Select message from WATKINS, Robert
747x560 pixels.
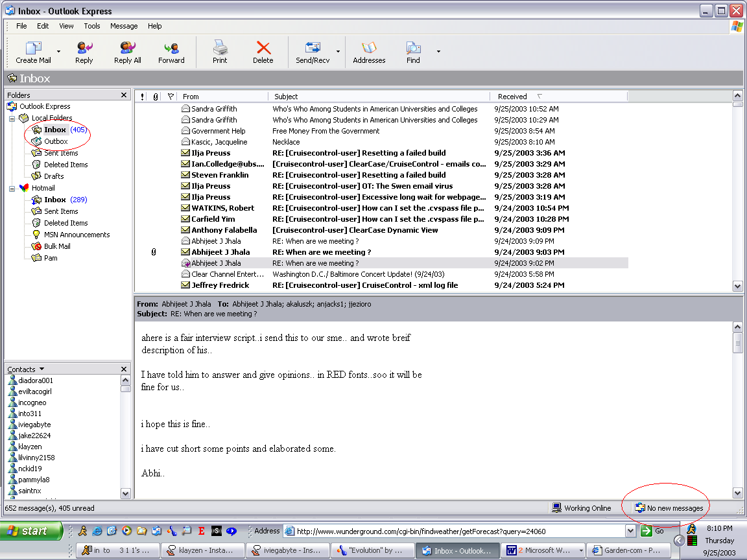[x=381, y=208]
